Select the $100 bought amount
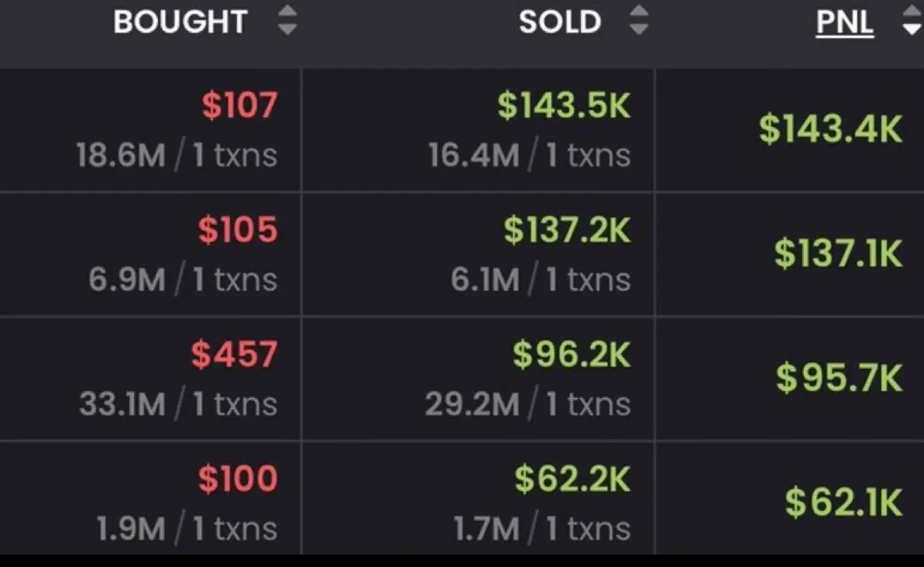Viewport: 924px width, 567px height. click(238, 479)
